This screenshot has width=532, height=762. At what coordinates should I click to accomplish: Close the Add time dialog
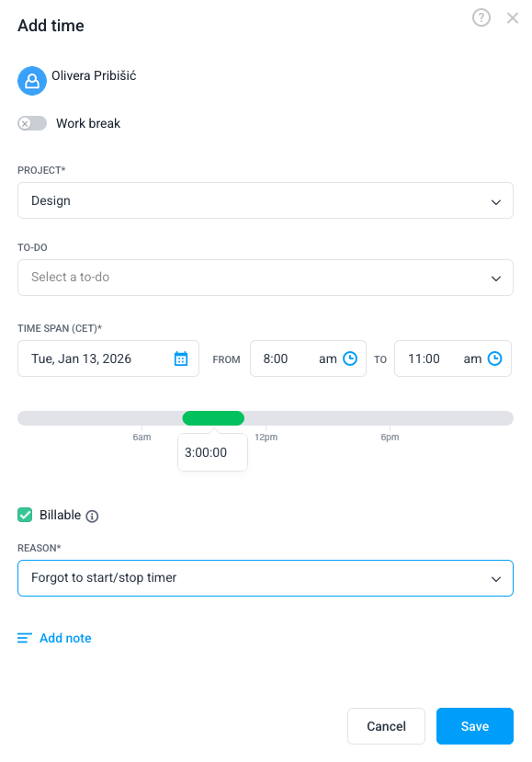[512, 17]
